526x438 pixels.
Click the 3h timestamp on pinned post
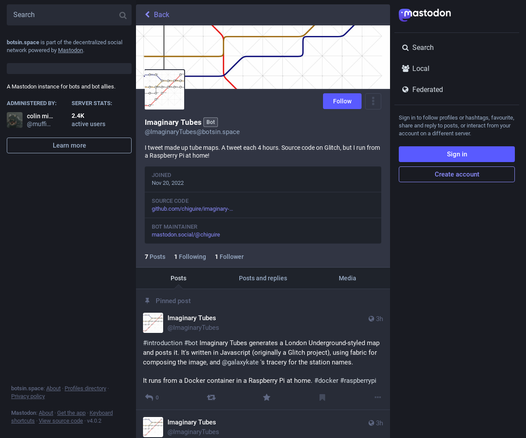(379, 319)
